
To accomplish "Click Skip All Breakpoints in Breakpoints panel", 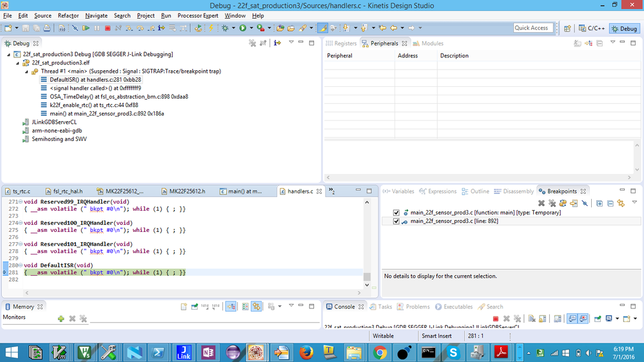I will click(x=585, y=203).
